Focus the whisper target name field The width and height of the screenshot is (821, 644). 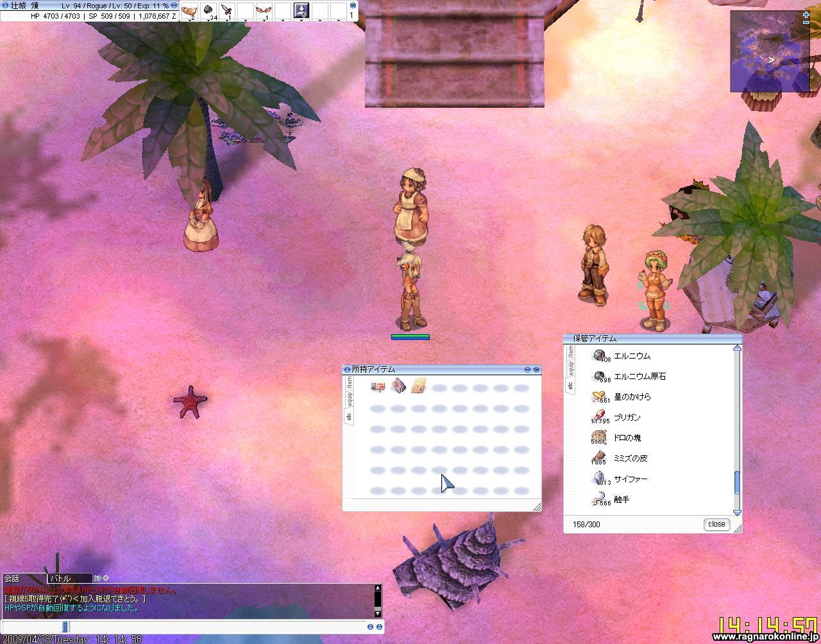31,627
